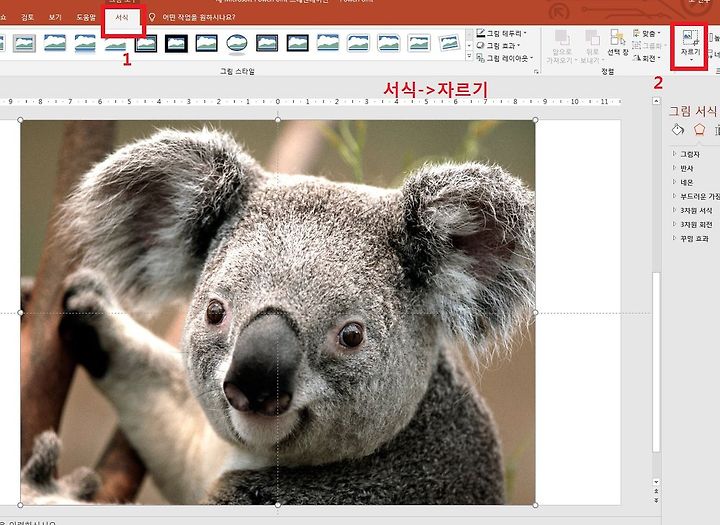Click the 정렬 group label
The width and height of the screenshot is (720, 525).
[x=608, y=72]
